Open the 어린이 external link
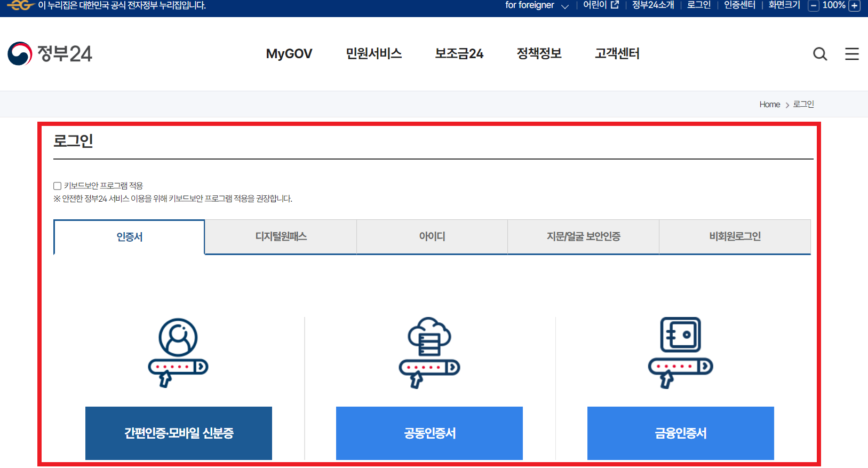This screenshot has width=868, height=468. coord(601,5)
